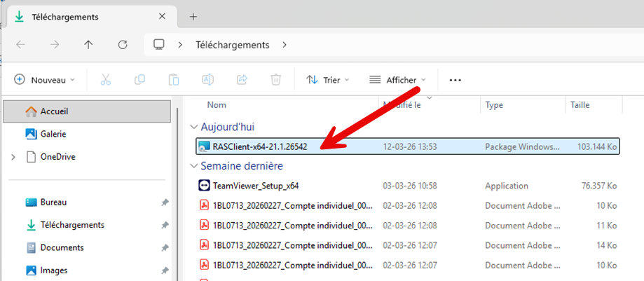This screenshot has width=644, height=281.
Task: Click the 76.357 Ko size value
Action: [599, 186]
